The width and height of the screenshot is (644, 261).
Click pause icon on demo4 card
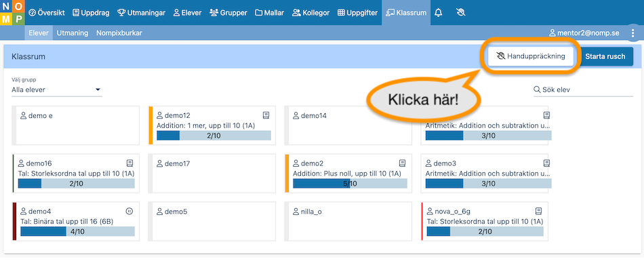[129, 212]
